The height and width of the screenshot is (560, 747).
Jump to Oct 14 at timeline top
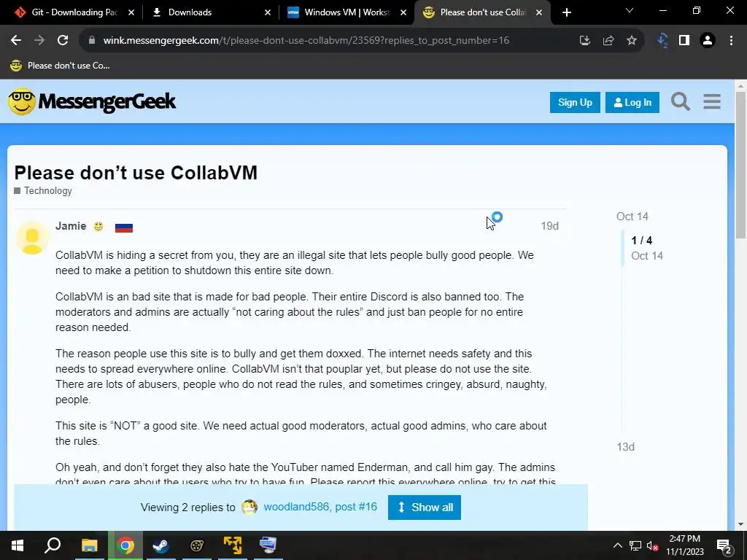tap(632, 216)
